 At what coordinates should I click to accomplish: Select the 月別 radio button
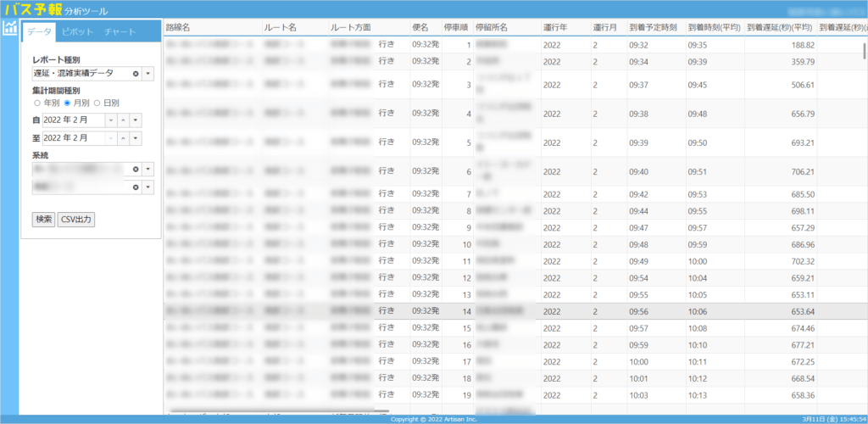[x=67, y=103]
